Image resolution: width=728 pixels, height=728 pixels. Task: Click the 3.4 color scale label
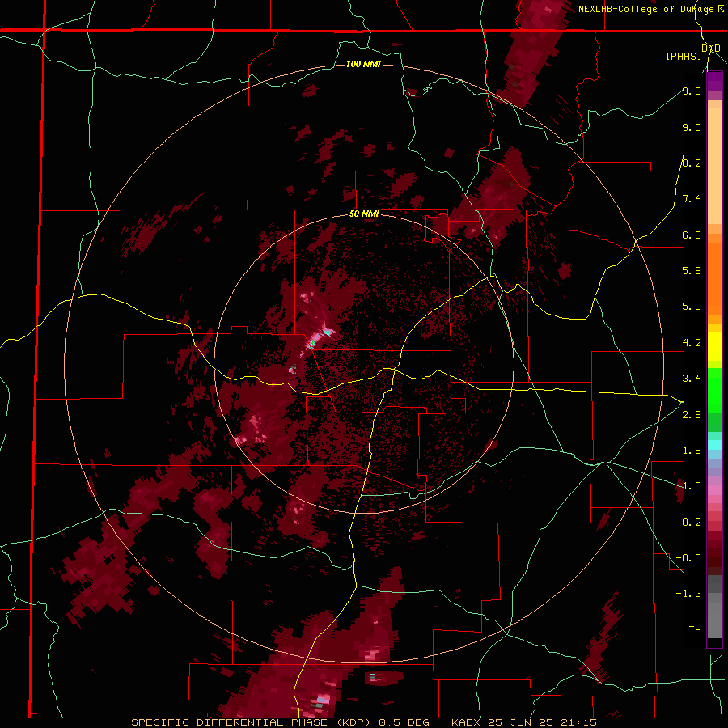(x=692, y=379)
